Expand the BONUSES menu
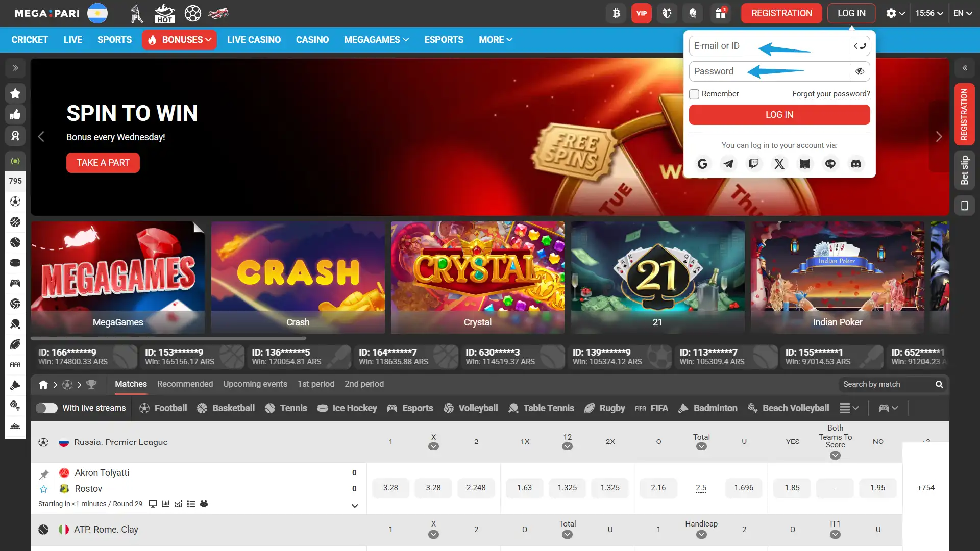Screen dimensions: 980x551 click(x=180, y=40)
